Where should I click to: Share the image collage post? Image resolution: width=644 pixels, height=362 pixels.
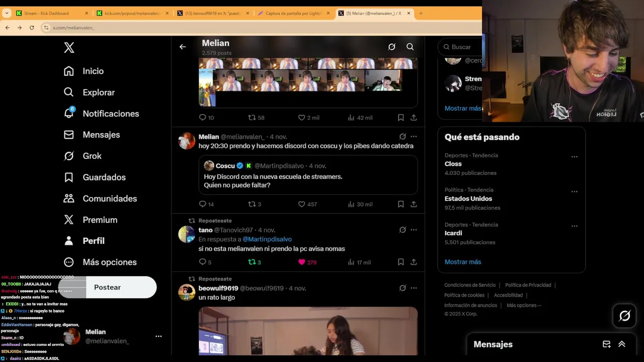click(414, 117)
